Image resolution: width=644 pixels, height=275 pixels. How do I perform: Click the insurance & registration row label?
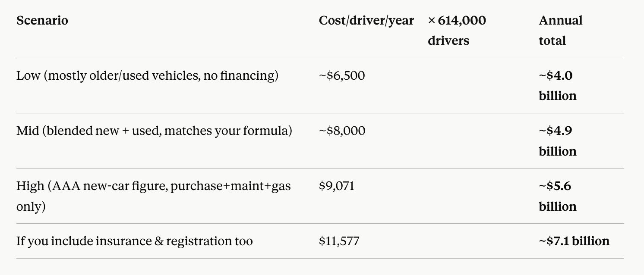[x=134, y=241]
